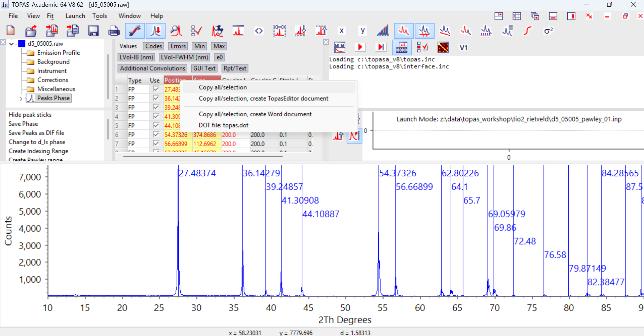
Task: Click the new document icon
Action: [x=11, y=31]
